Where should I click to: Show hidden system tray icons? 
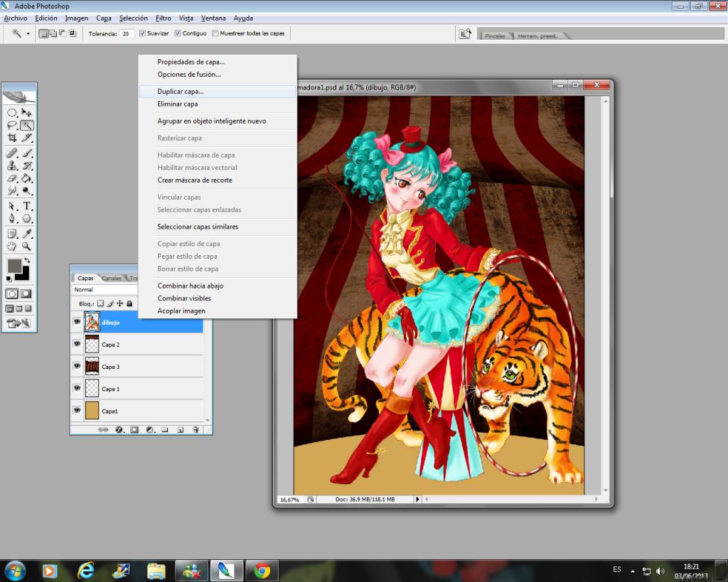click(632, 571)
